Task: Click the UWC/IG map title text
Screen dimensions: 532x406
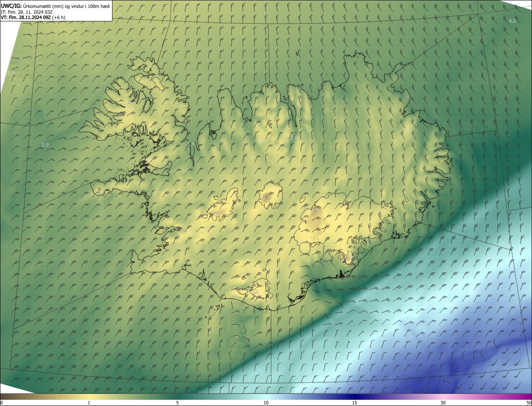Action: (55, 6)
